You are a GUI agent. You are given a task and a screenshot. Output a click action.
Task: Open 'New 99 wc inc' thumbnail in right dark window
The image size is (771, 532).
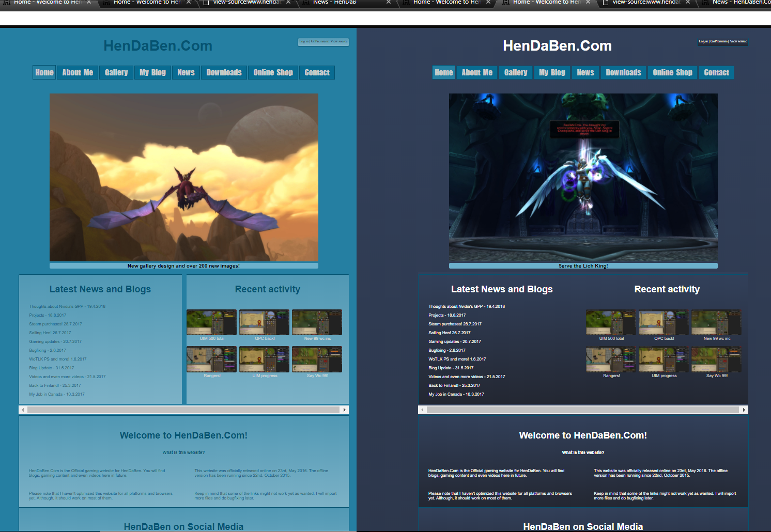717,322
